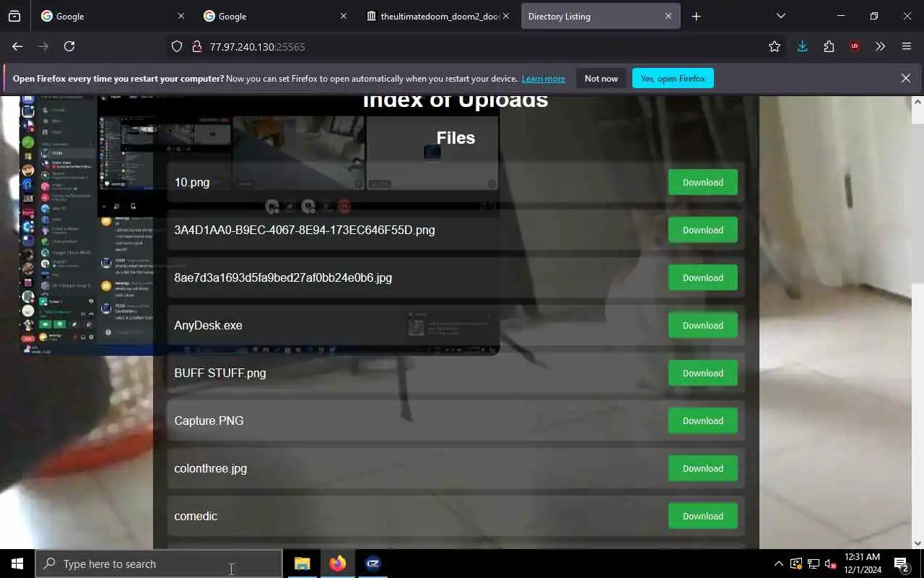List all tabs dropdown arrow
This screenshot has height=578, width=924.
[780, 16]
